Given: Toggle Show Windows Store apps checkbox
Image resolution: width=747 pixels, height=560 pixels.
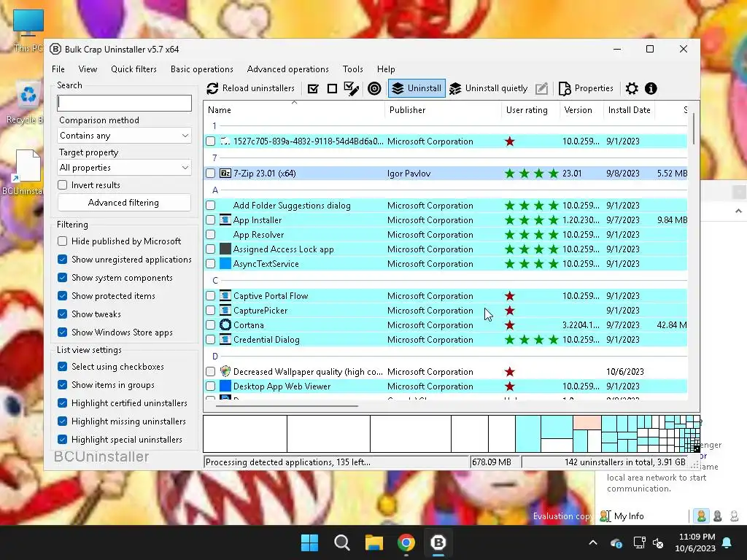Looking at the screenshot, I should (63, 332).
